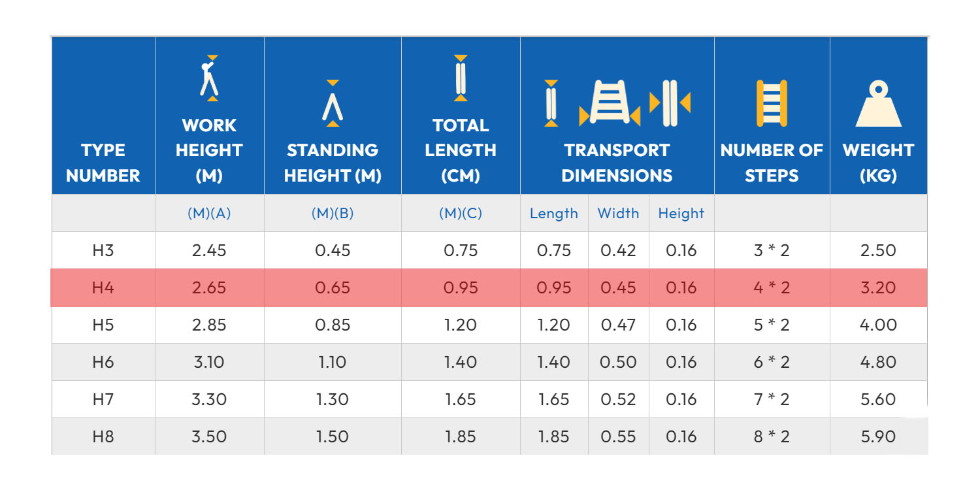Click the Length sub-header under Transport Dimensions
Image resolution: width=980 pixels, height=490 pixels.
click(x=554, y=214)
